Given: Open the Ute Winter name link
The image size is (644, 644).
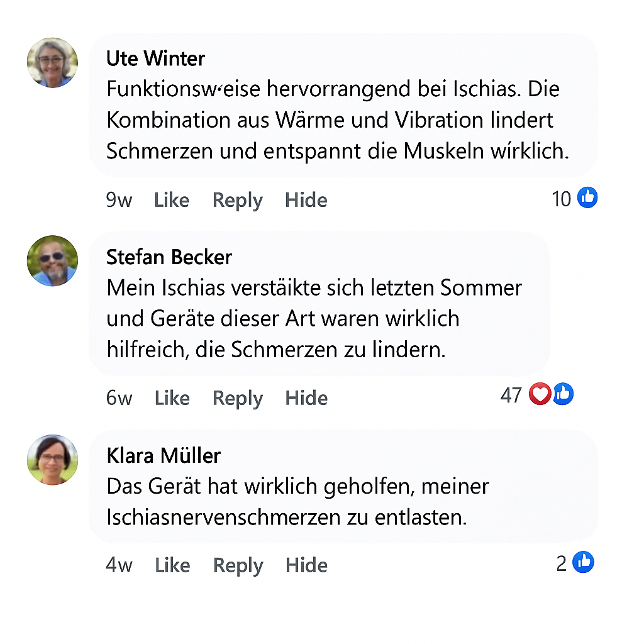Looking at the screenshot, I should pyautogui.click(x=156, y=58).
